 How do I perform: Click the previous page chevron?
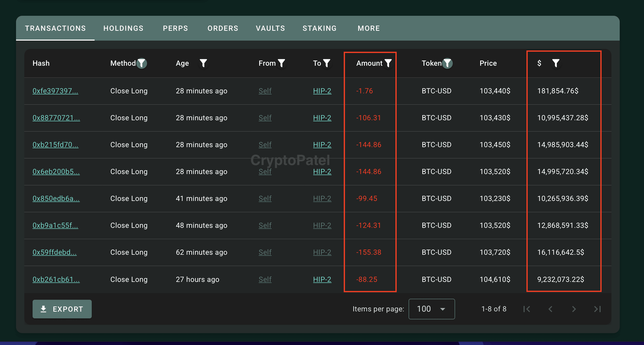click(550, 309)
